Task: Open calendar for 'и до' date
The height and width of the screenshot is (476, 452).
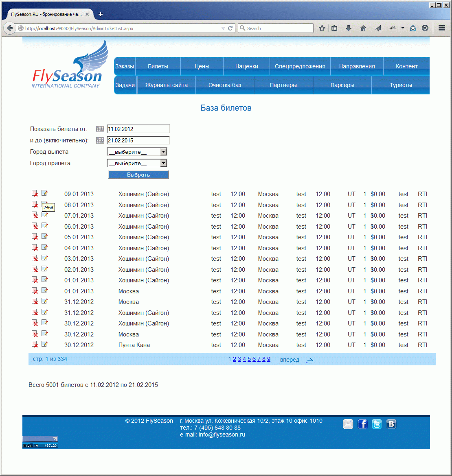Action: pos(100,140)
